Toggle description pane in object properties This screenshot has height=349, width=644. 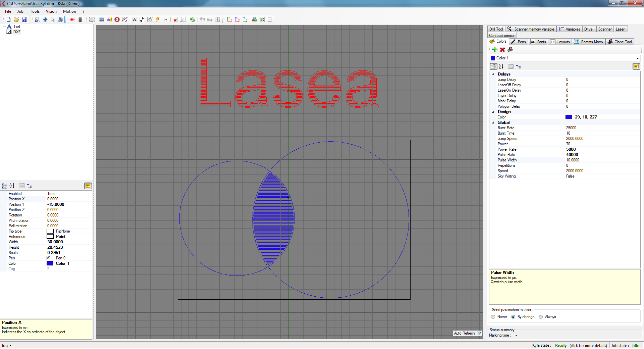tap(88, 186)
